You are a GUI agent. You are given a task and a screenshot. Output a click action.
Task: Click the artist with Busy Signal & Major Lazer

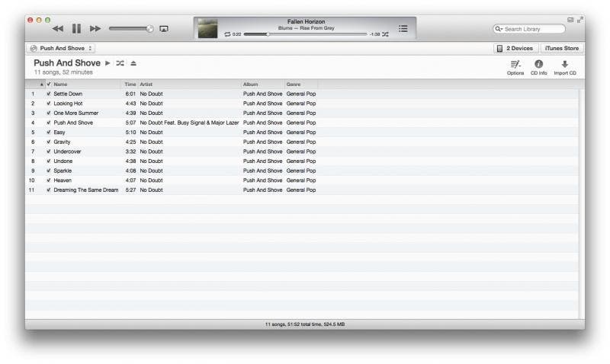(189, 123)
